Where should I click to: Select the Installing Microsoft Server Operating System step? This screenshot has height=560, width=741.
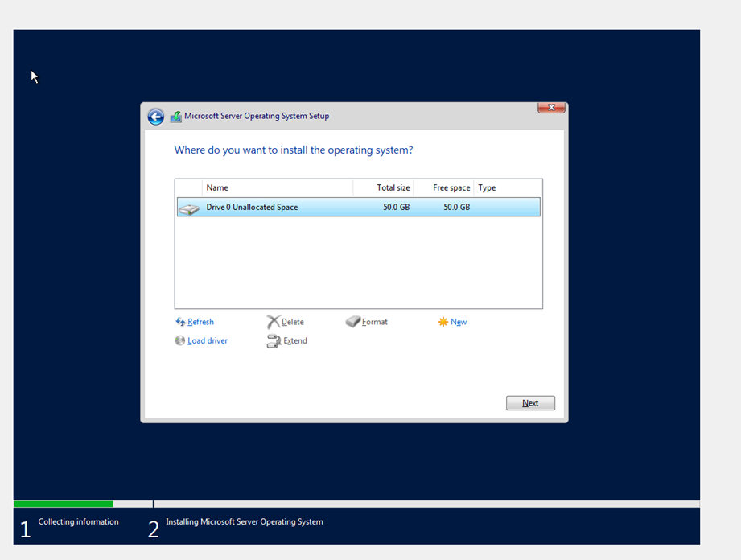tap(244, 521)
